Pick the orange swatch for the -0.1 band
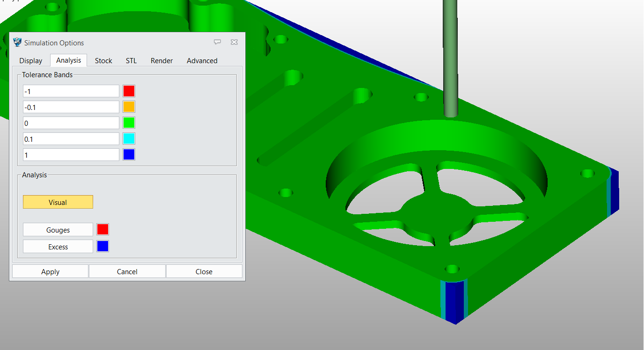 pos(129,107)
